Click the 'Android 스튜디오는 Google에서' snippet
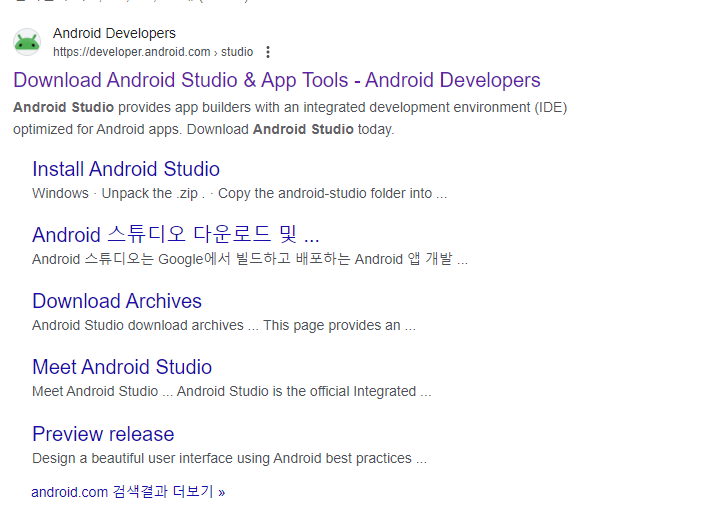Screen dimensions: 709x510 250,259
